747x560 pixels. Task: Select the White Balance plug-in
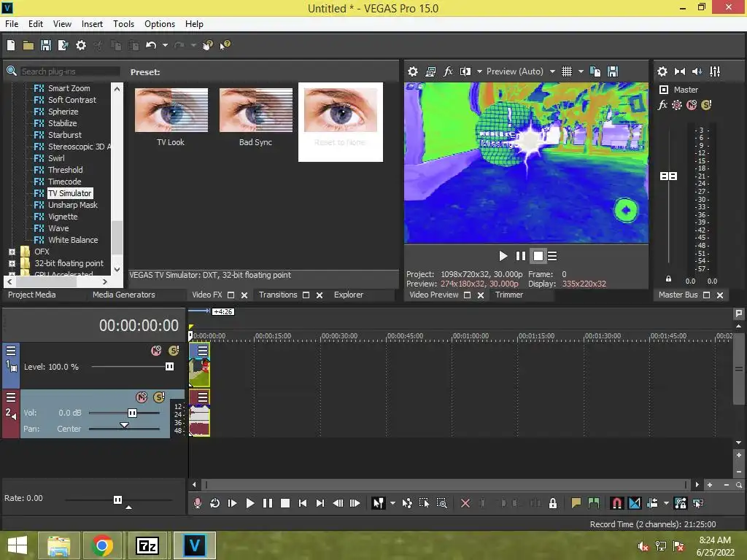pos(73,240)
